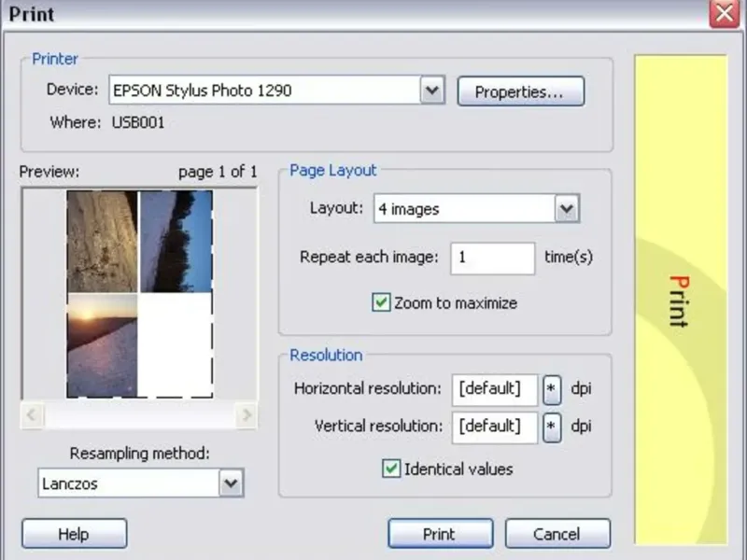Click the empty fourth image slot in preview

175,345
